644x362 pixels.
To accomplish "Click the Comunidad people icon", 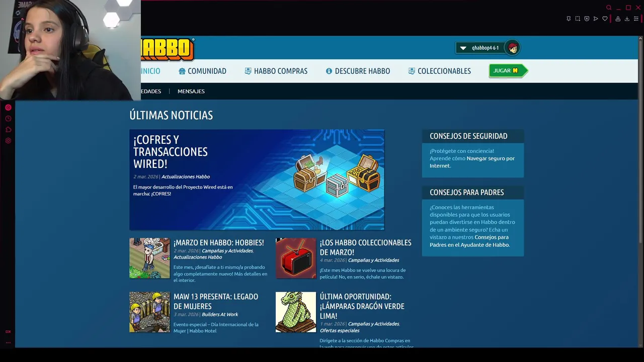I will (x=182, y=71).
